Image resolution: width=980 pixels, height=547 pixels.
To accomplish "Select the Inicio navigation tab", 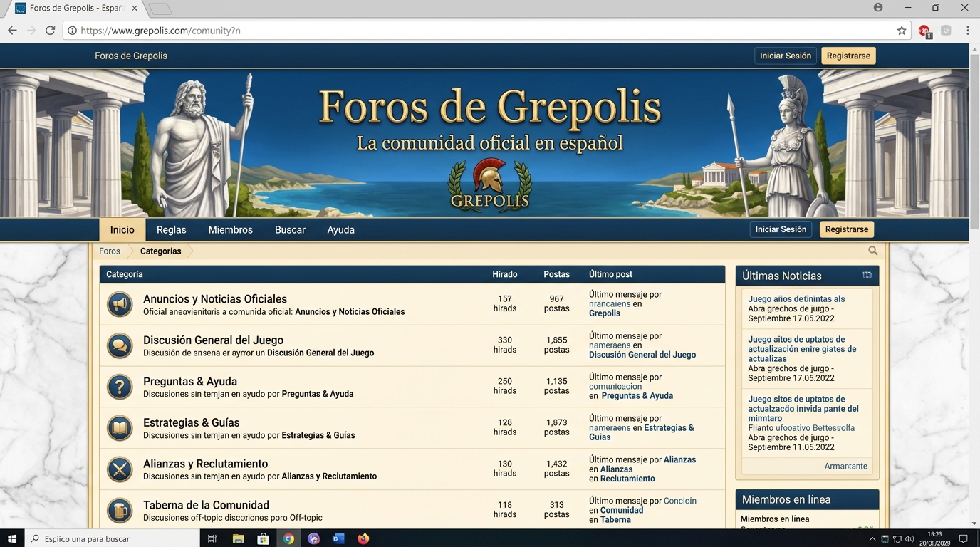I will (122, 230).
